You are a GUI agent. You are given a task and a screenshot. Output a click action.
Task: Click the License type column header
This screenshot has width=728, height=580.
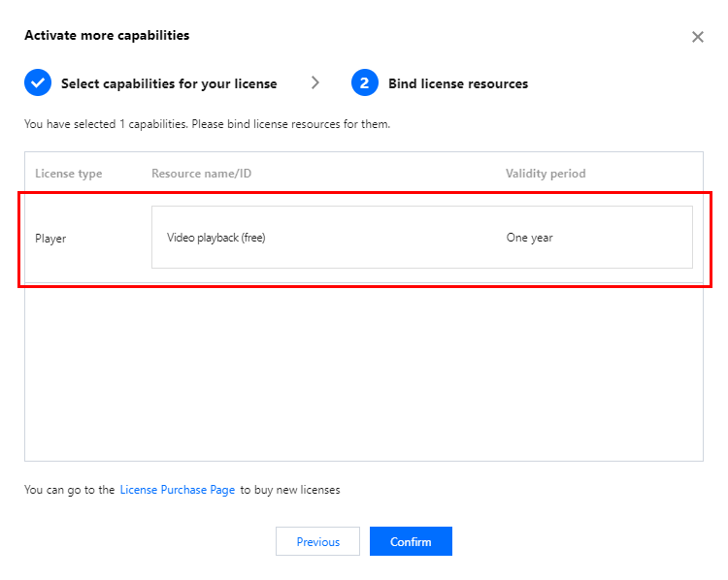(69, 174)
